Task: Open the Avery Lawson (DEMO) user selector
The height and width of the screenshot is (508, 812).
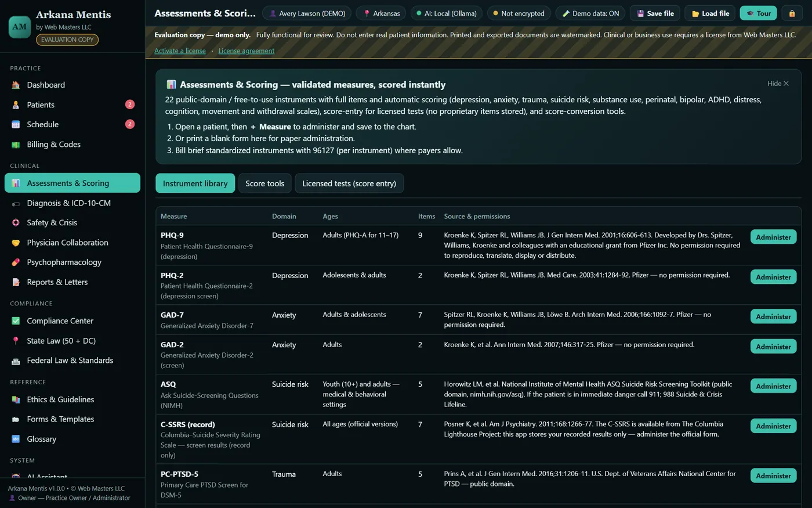Action: click(x=307, y=13)
